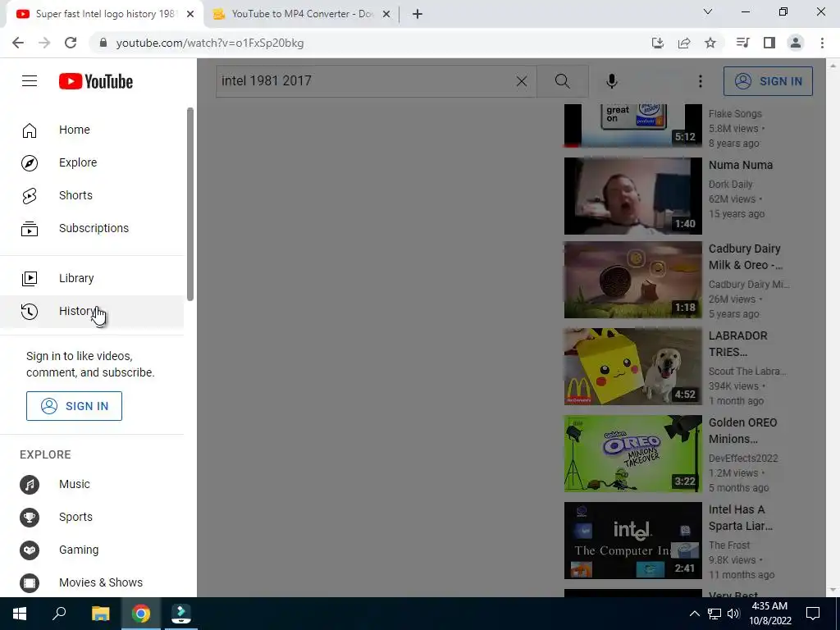This screenshot has width=840, height=630.
Task: Open Home in the sidebar
Action: pyautogui.click(x=92, y=130)
